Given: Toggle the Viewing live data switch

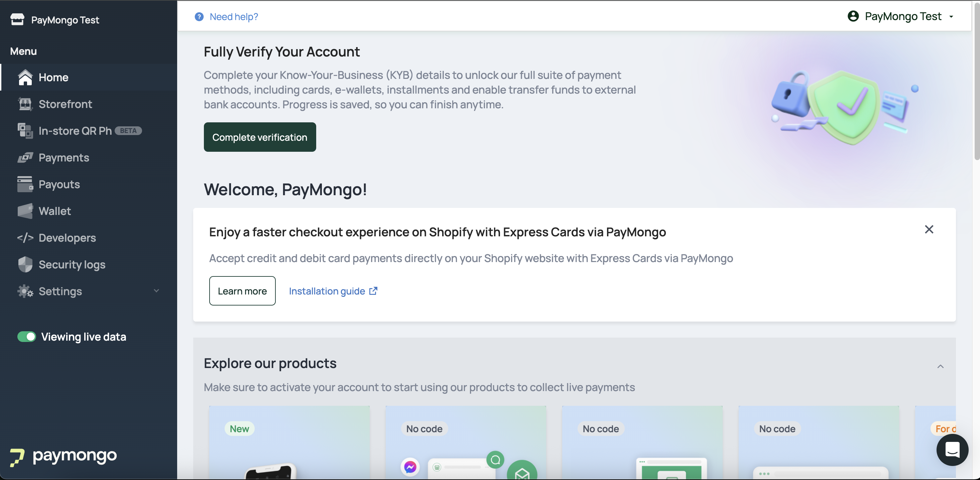Looking at the screenshot, I should click(x=27, y=337).
